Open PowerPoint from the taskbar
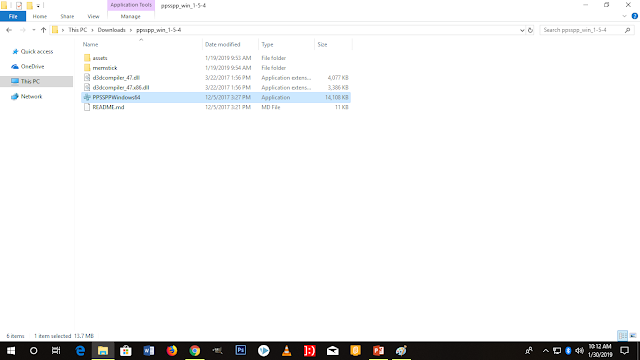 pyautogui.click(x=378, y=351)
